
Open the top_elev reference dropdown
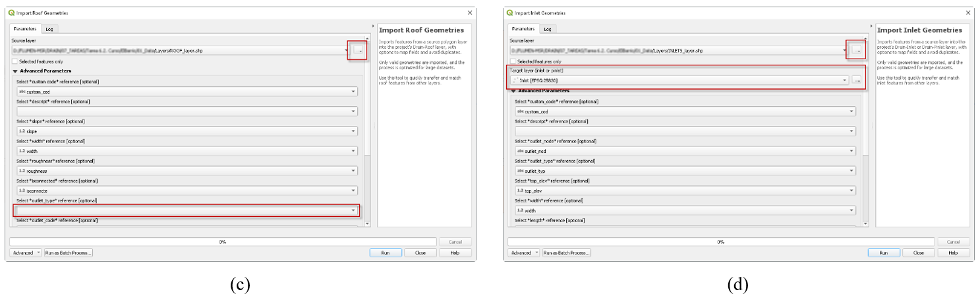[685, 191]
